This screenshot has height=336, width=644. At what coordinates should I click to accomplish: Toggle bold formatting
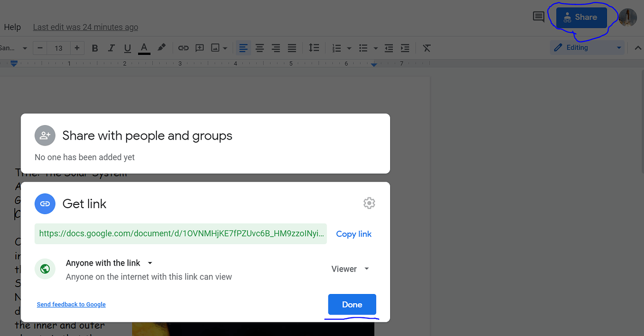[x=95, y=48]
